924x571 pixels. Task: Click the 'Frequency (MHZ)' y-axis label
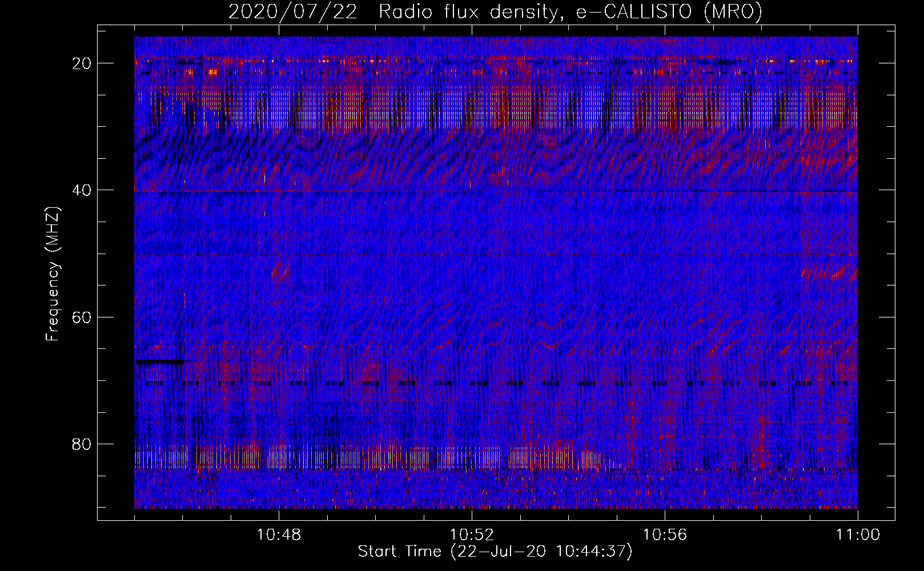coord(53,274)
